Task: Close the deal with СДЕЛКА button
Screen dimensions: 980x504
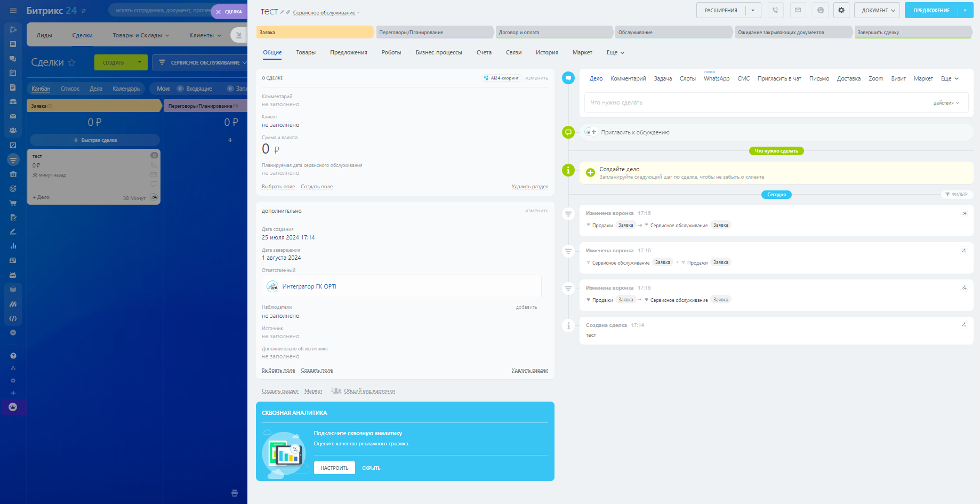Action: (229, 12)
